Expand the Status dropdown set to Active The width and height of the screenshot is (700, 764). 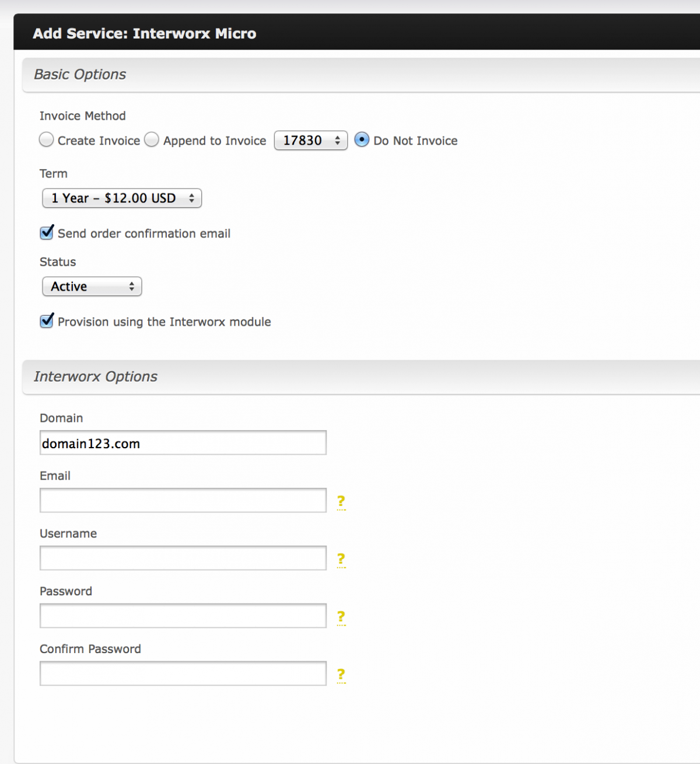(x=92, y=287)
